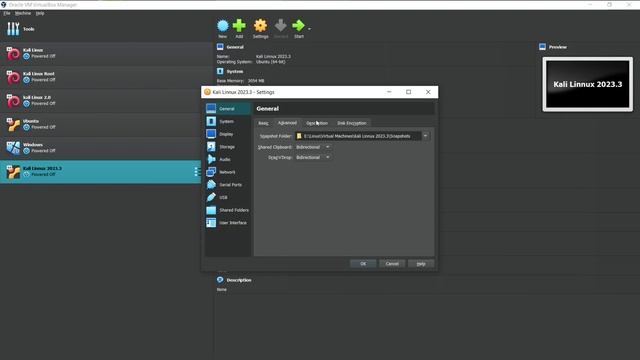Expand the Snapshot Folder dropdown arrow
Viewport: 640px width, 360px height.
click(425, 136)
